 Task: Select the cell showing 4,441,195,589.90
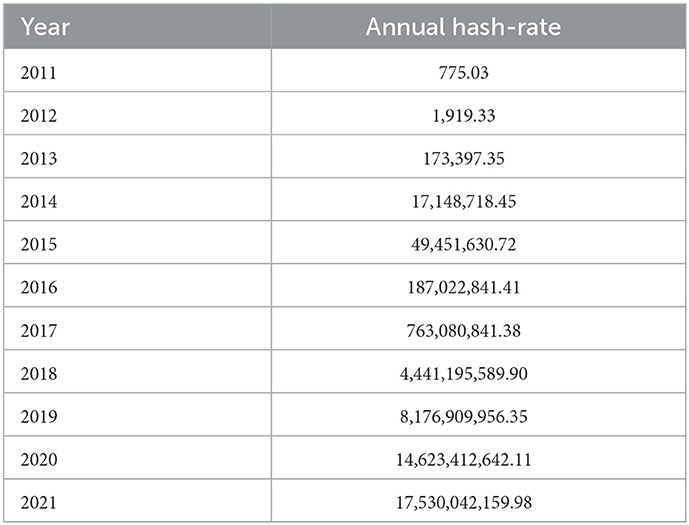pos(463,372)
